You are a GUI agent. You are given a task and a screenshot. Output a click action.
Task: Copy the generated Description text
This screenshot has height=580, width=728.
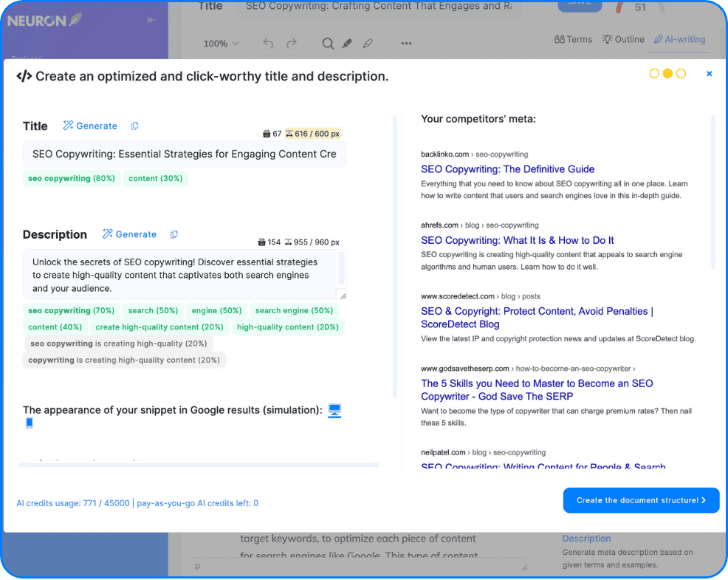[x=174, y=233]
